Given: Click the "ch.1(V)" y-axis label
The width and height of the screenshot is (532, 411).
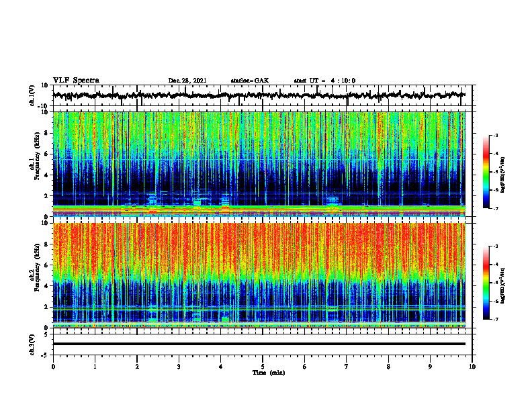Looking at the screenshot, I should pos(32,95).
